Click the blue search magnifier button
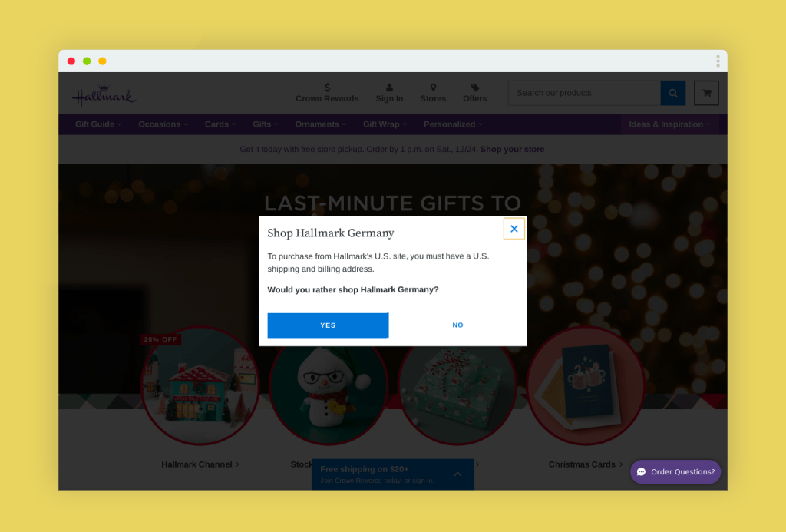 (x=672, y=93)
